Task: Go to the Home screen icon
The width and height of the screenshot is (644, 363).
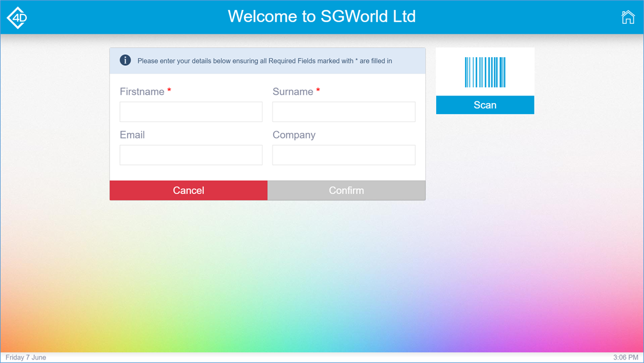Action: click(x=628, y=17)
